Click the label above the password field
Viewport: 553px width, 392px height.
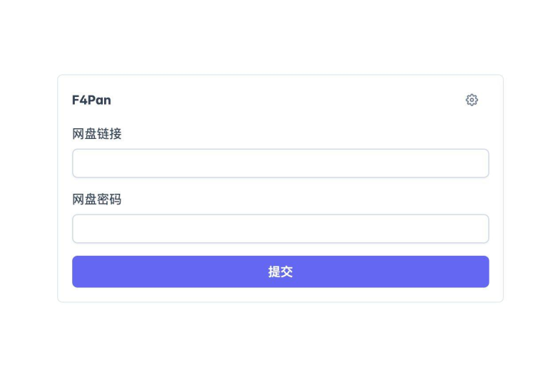coord(97,199)
